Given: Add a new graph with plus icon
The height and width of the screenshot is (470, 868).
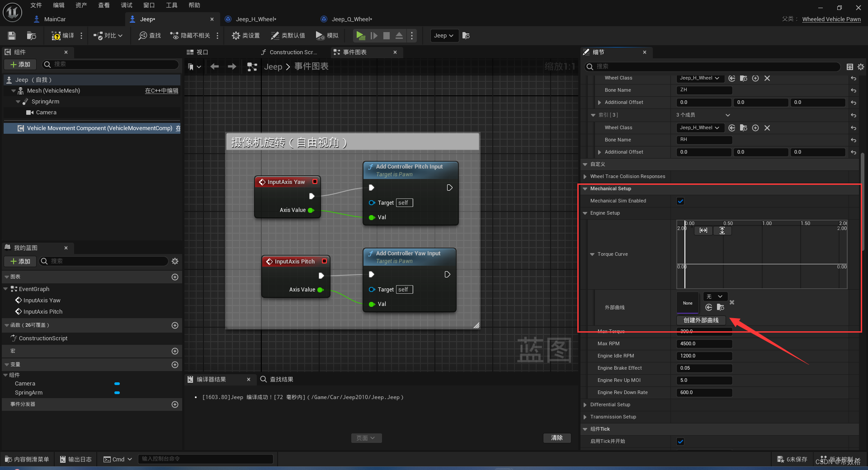Looking at the screenshot, I should click(175, 277).
